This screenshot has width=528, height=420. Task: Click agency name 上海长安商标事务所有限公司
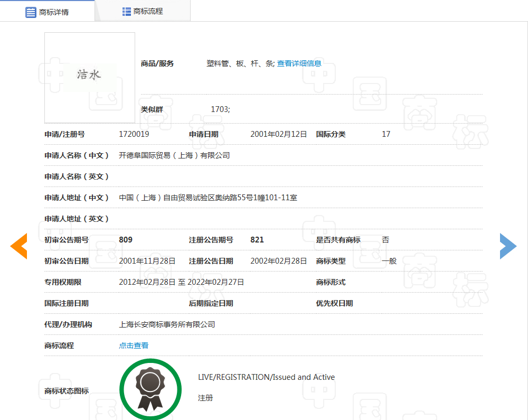point(167,324)
